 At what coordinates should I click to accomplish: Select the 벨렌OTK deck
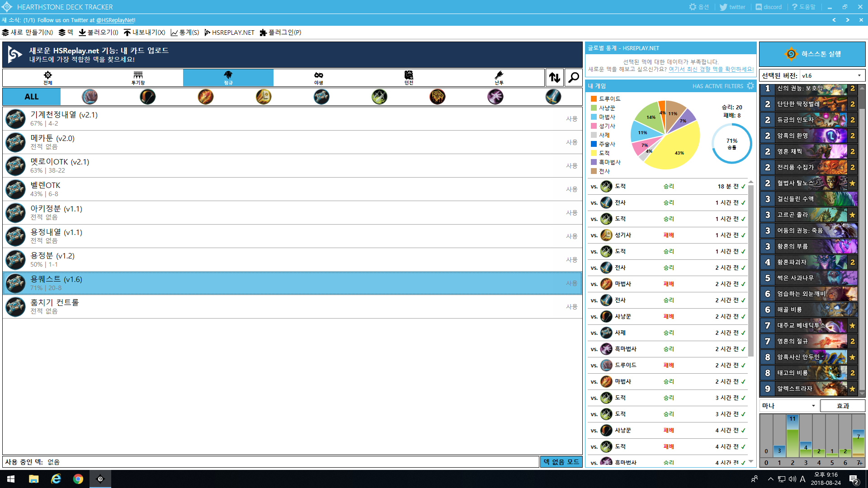click(x=292, y=189)
